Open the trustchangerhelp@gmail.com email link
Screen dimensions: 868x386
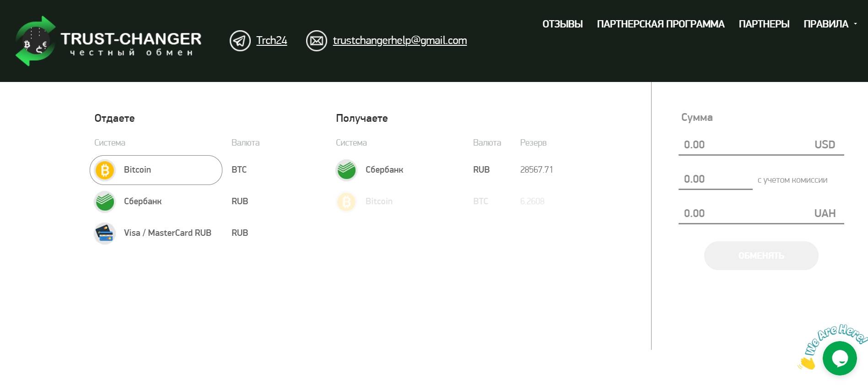click(400, 41)
